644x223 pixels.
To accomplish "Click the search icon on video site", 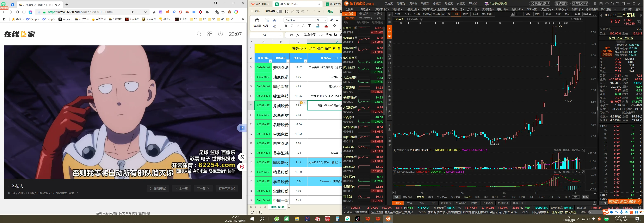I will [x=199, y=34].
